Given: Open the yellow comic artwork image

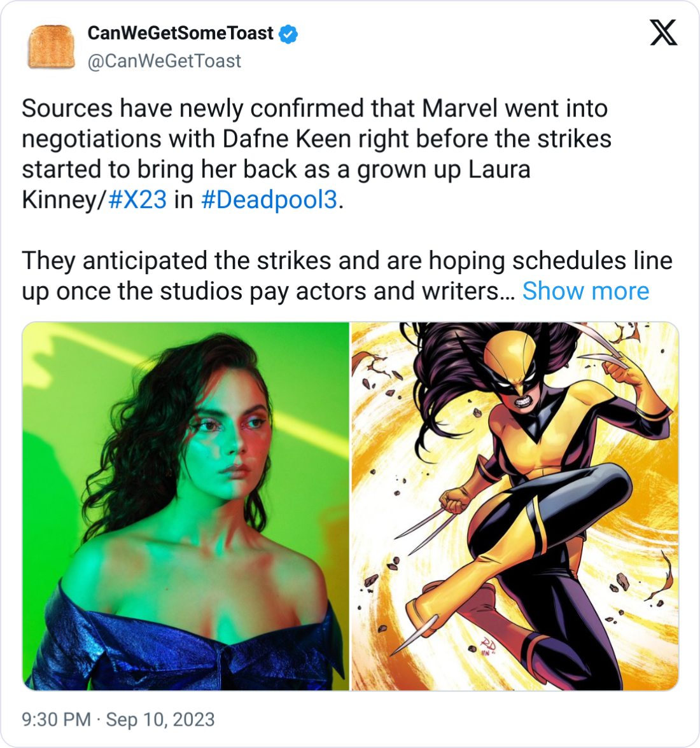Looking at the screenshot, I should tap(515, 506).
